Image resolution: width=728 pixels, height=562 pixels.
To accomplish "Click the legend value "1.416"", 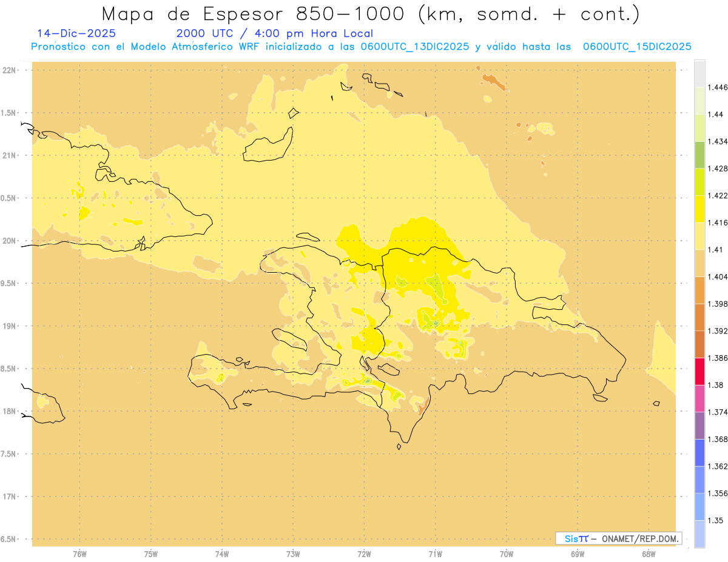I will 718,222.
